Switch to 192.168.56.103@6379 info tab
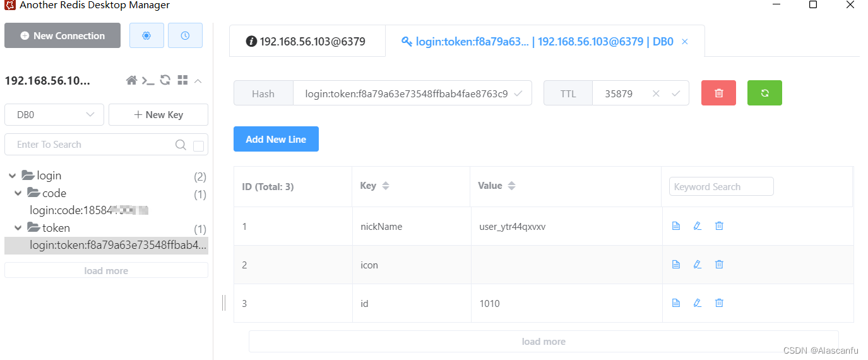 coord(307,42)
